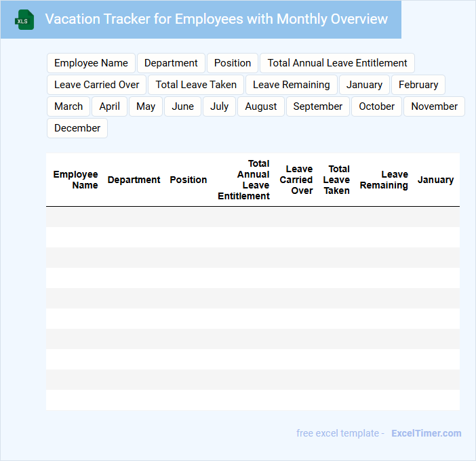This screenshot has width=476, height=461.
Task: Select the March tag button
Action: click(68, 106)
